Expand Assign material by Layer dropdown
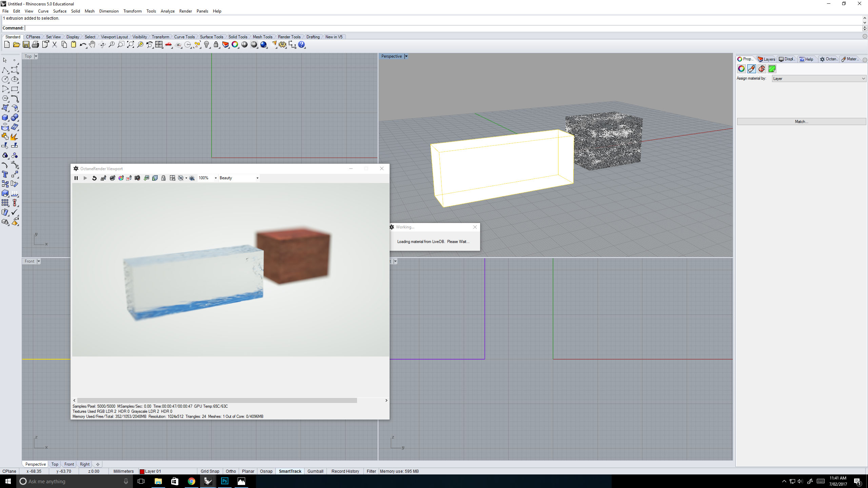Viewport: 868px width, 488px height. tap(863, 79)
